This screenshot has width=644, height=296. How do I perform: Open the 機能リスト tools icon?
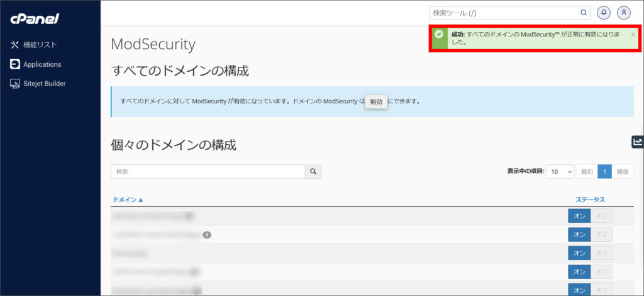(x=15, y=45)
